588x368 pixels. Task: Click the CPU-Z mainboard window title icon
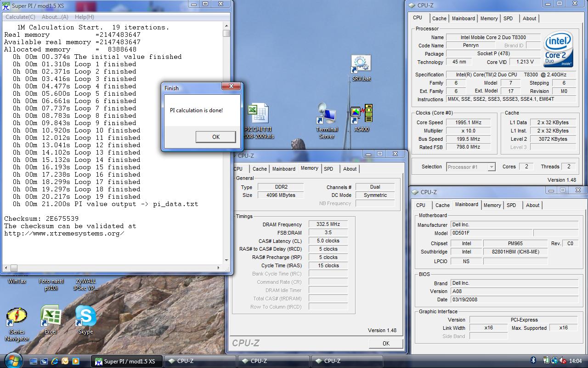(x=415, y=192)
